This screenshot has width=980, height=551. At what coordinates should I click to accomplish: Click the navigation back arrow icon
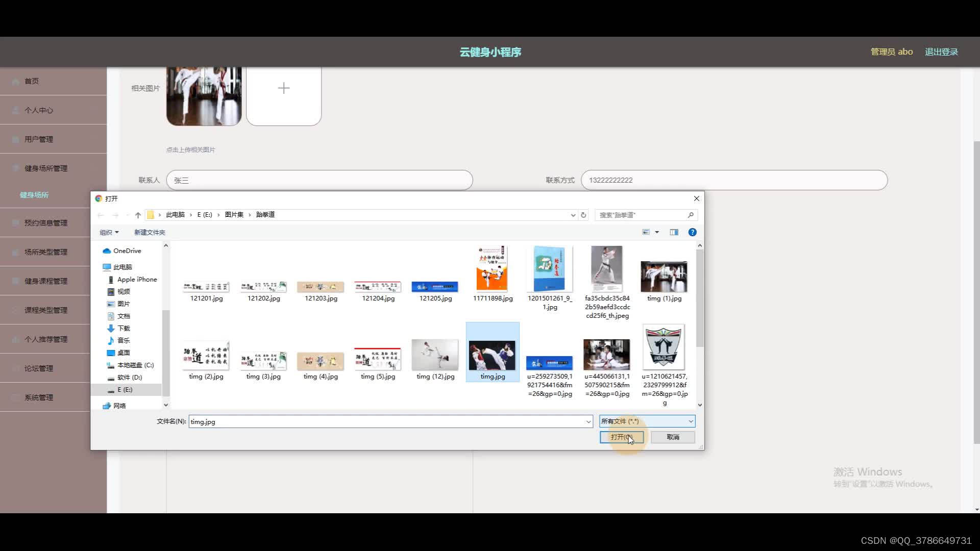click(102, 214)
